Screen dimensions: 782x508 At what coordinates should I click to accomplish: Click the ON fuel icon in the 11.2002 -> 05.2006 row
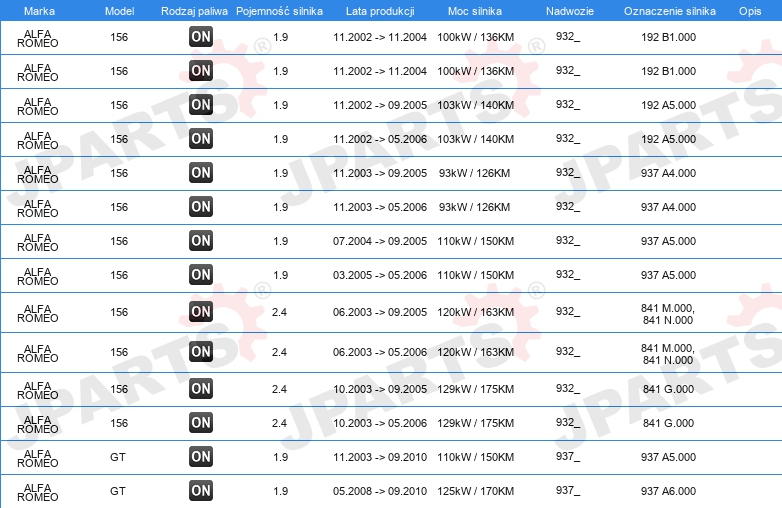[201, 139]
